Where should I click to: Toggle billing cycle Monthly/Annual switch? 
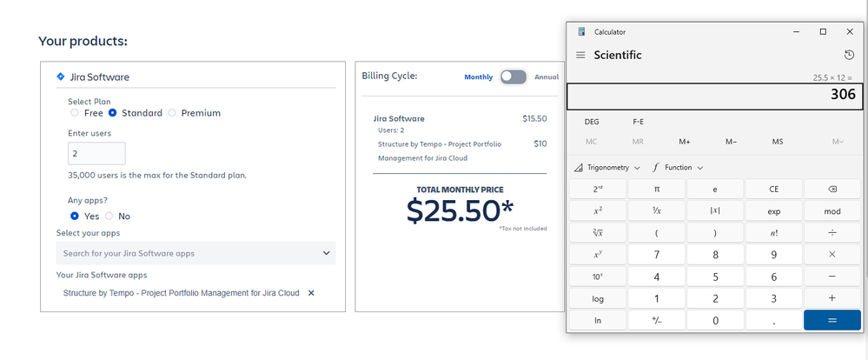coord(514,77)
